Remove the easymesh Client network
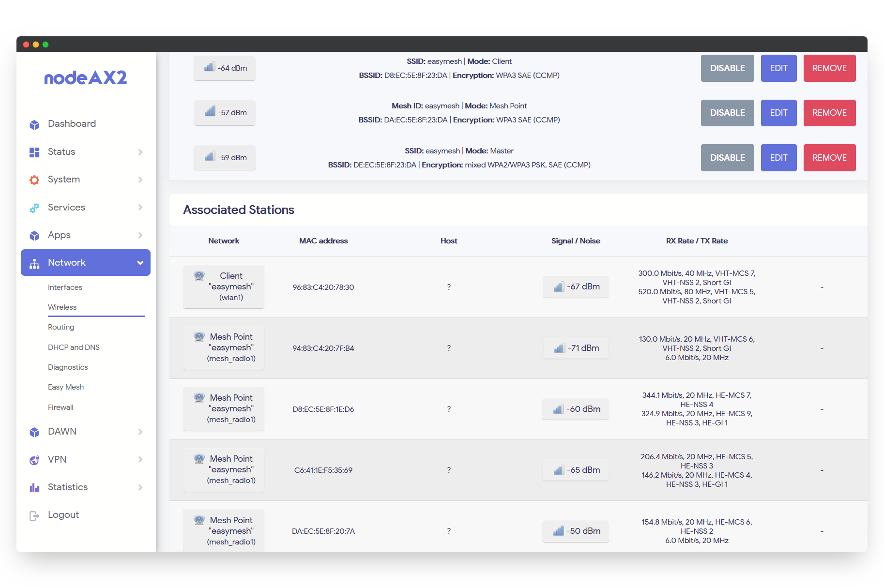884x588 pixels. click(829, 68)
